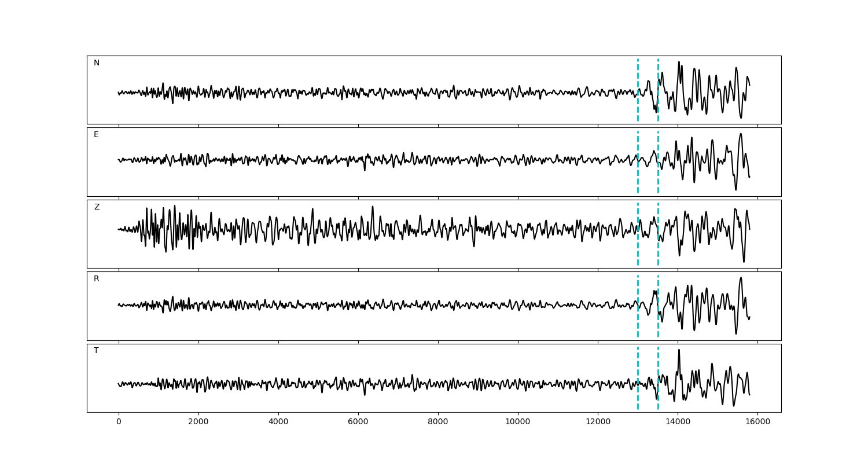The height and width of the screenshot is (463, 868).
Task: Click the 10000 x-axis tick label
Action: point(518,422)
